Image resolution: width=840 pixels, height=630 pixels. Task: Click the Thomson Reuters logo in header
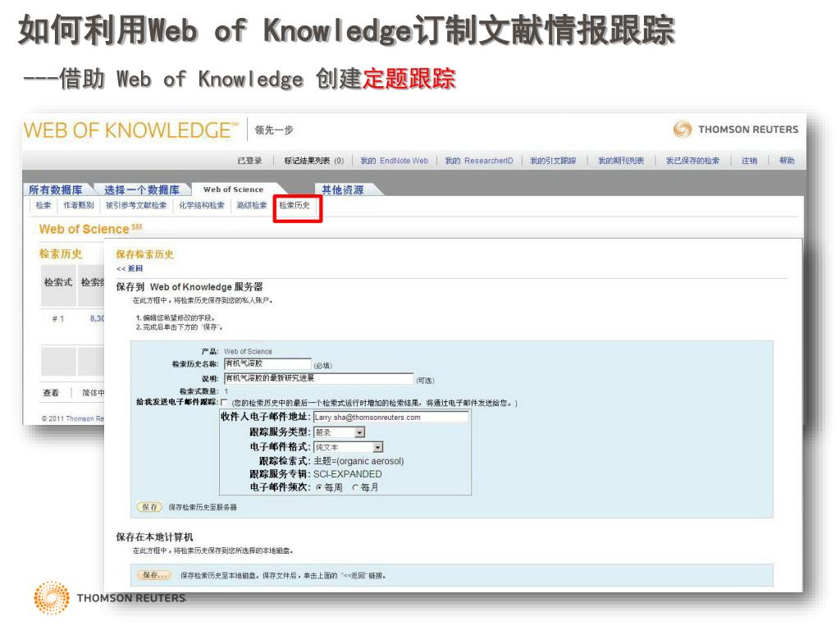pos(736,129)
